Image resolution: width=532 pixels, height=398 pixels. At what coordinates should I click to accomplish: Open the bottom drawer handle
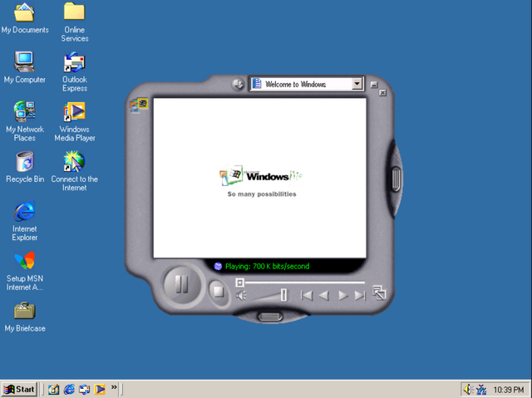point(270,317)
